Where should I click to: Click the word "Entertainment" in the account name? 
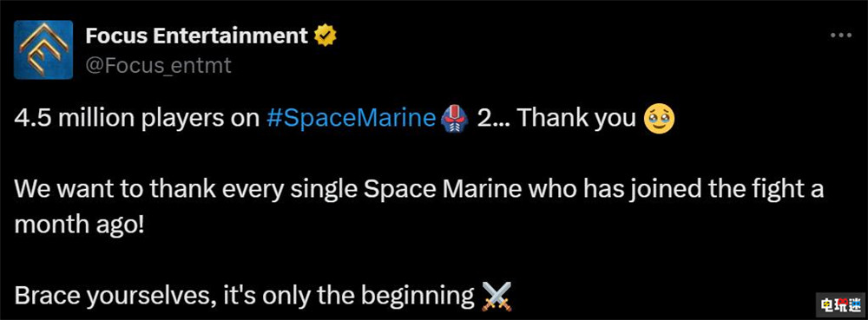tap(230, 36)
